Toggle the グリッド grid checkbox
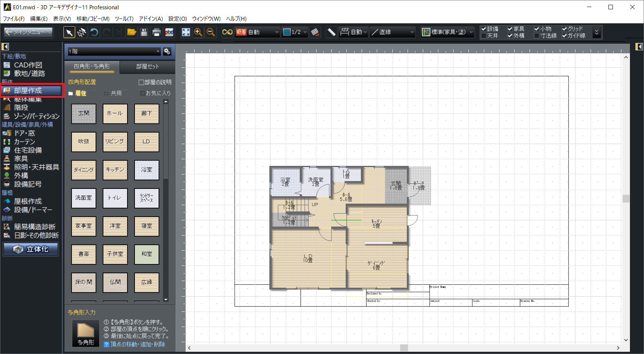The image size is (644, 354). (564, 29)
